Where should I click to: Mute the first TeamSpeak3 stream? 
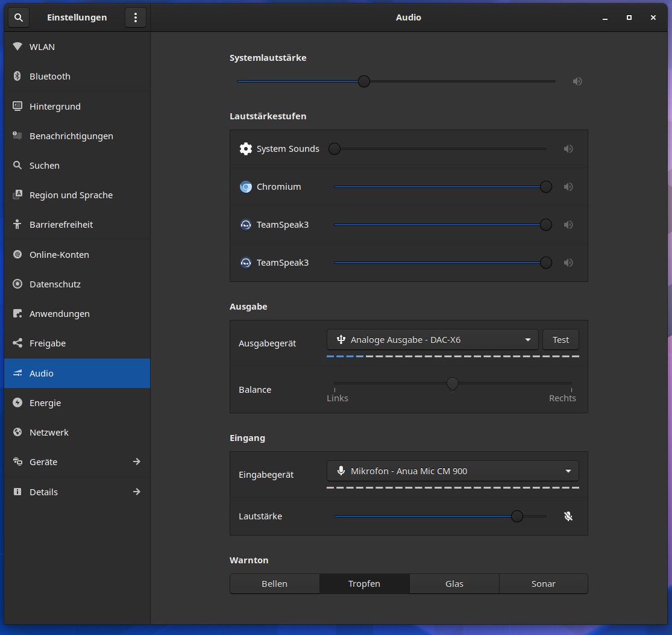coord(568,225)
